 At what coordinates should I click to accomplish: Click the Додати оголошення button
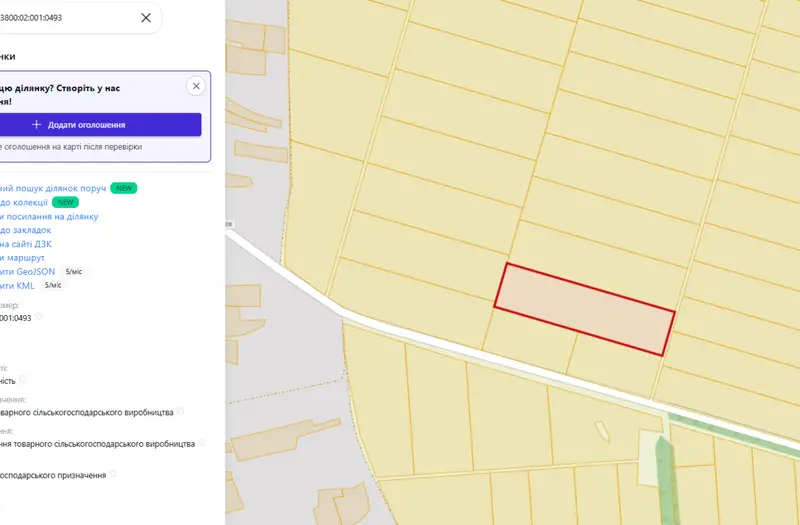tap(99, 124)
